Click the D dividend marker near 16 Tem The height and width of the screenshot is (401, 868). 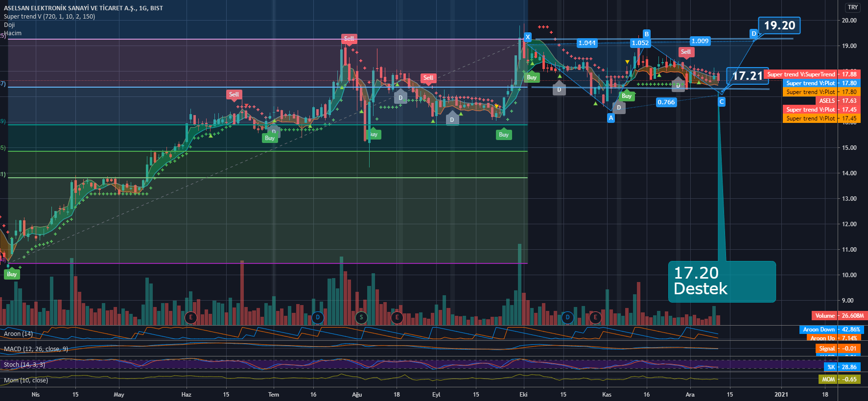pos(318,317)
